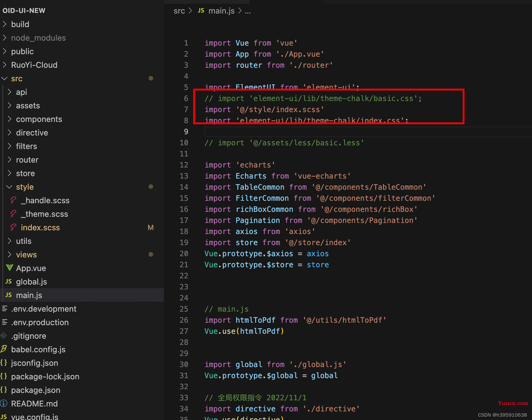Expand the public folder chevron

[5, 51]
